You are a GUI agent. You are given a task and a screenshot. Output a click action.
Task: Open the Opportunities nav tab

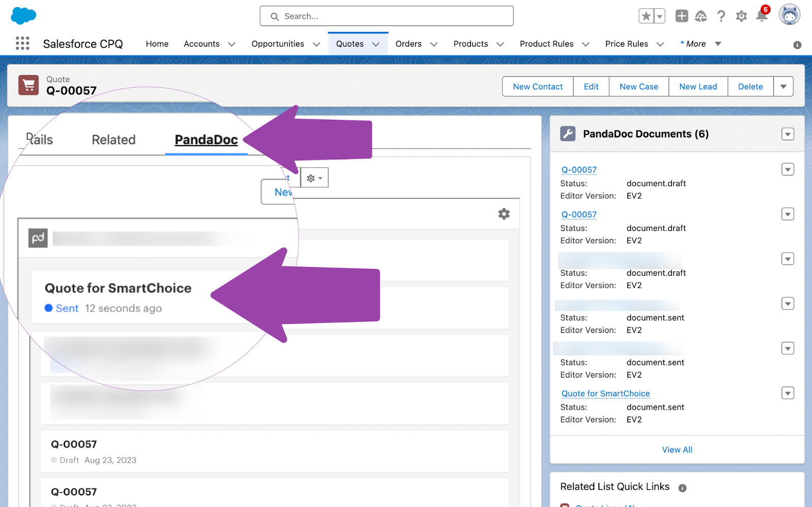pos(278,44)
